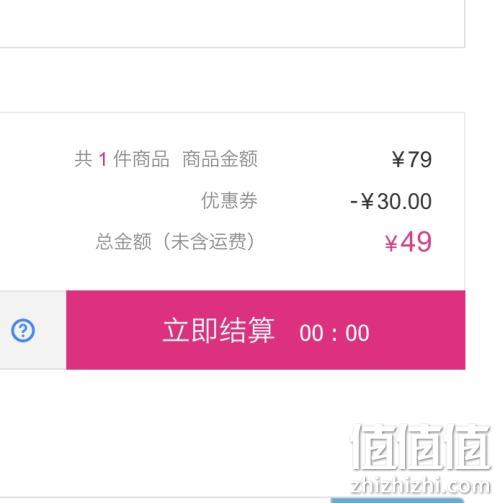Image resolution: width=500 pixels, height=503 pixels.
Task: Click the minus sign before ¥30.00
Action: (354, 202)
